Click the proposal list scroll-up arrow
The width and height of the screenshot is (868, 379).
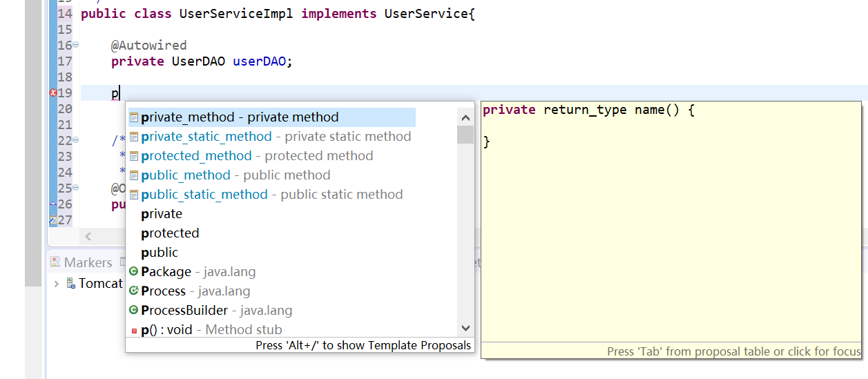tap(465, 117)
